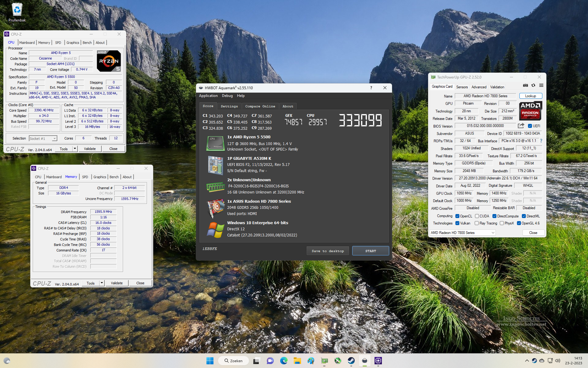The image size is (588, 368).
Task: Click Validate in the Memory CPU-Z window
Action: tap(117, 283)
